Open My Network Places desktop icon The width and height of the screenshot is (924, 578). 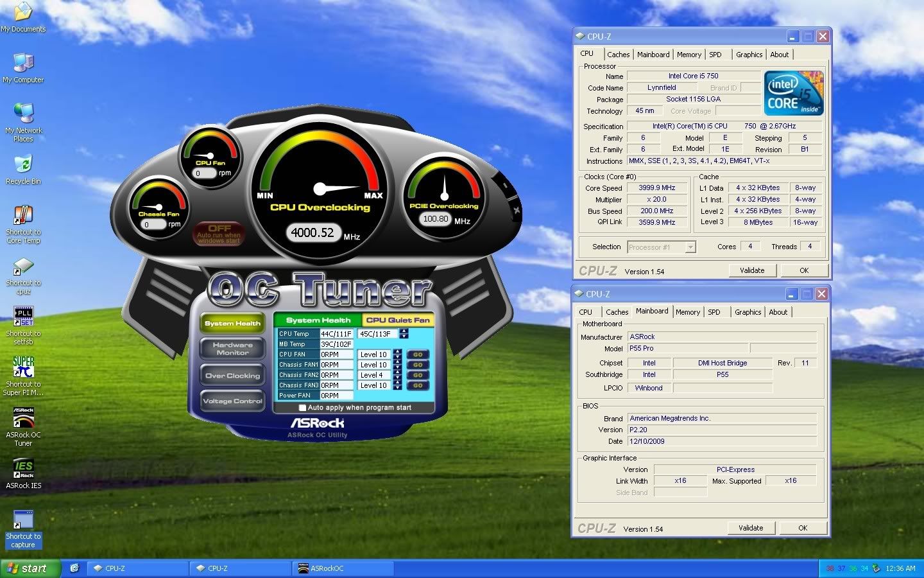23,121
